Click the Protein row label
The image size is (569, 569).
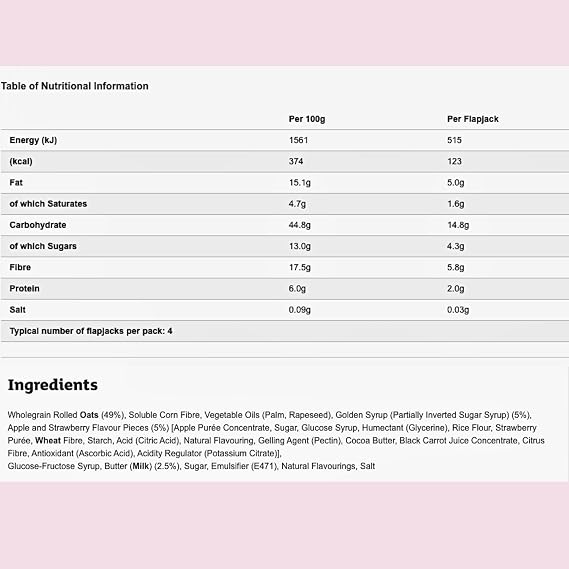tap(24, 288)
